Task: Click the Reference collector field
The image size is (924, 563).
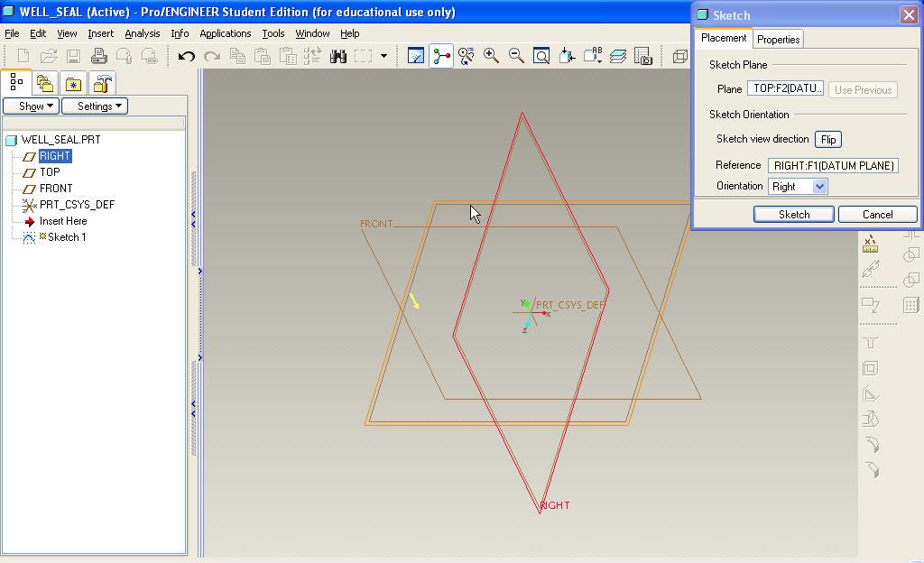Action: click(x=833, y=165)
